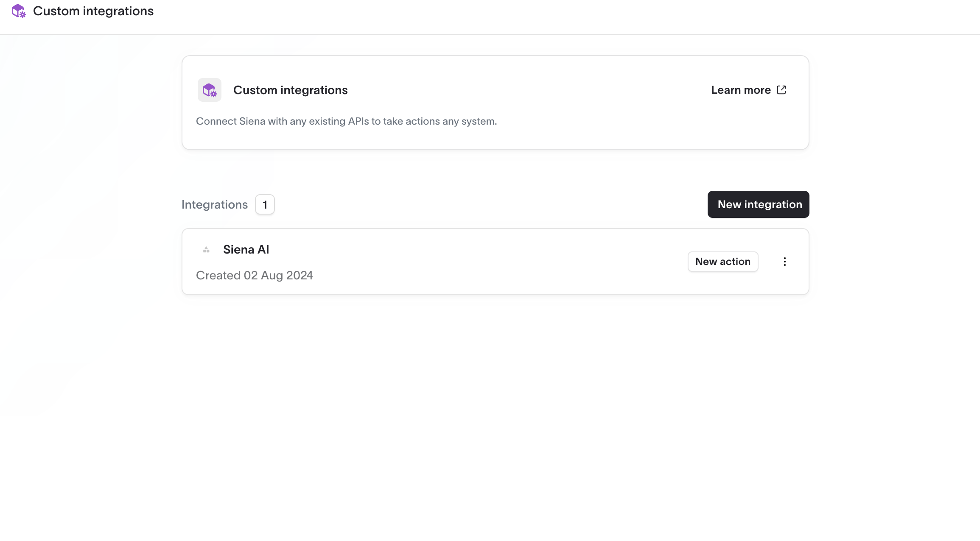This screenshot has height=541, width=980.
Task: Click the Custom integrations header cube icon
Action: pyautogui.click(x=19, y=11)
